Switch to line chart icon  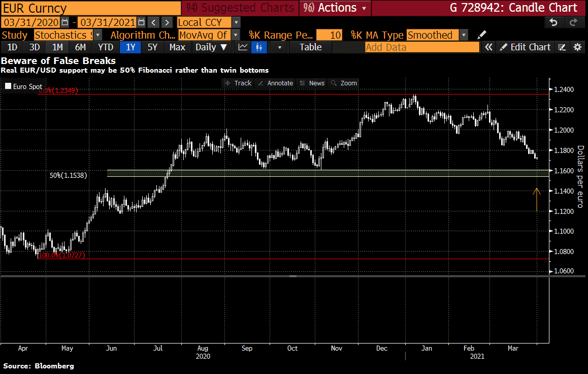click(x=243, y=47)
